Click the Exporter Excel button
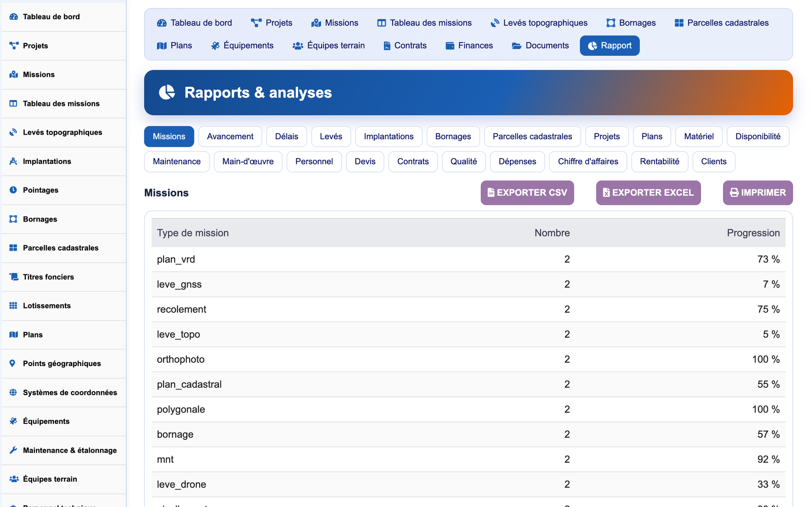Screen dimensions: 812x507 tap(648, 193)
